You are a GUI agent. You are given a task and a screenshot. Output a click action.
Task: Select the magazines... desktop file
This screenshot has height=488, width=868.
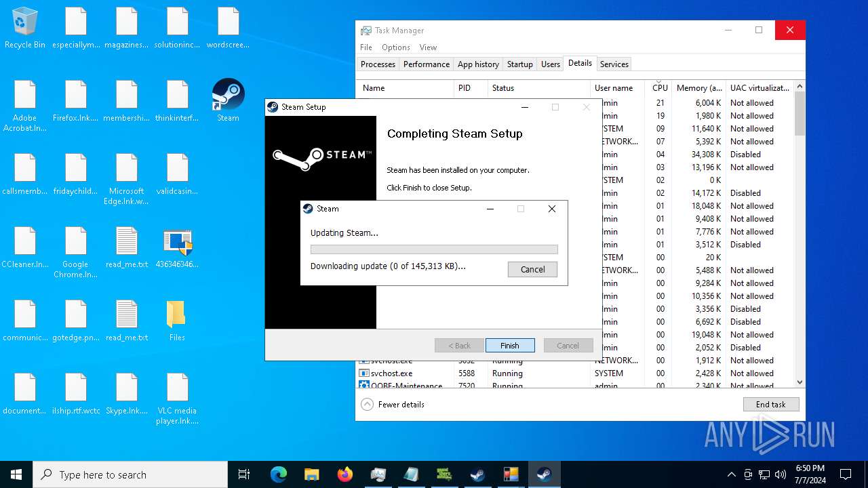pyautogui.click(x=126, y=28)
